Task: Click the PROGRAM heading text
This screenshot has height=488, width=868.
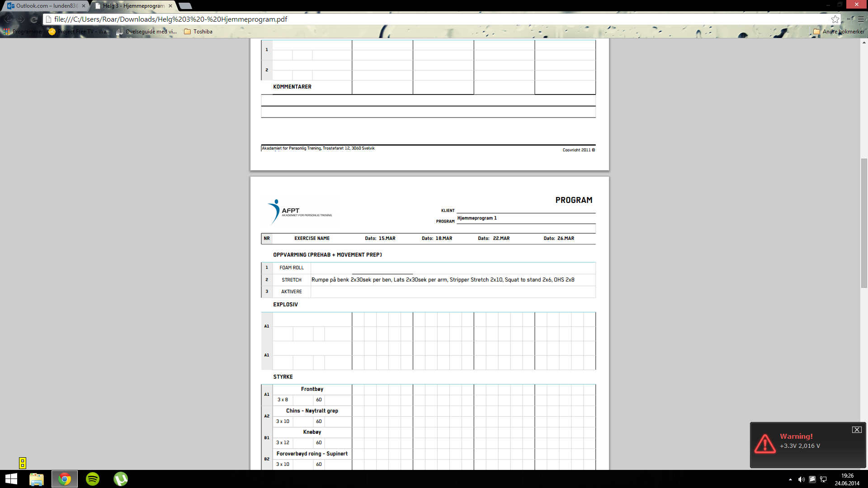Action: point(574,200)
